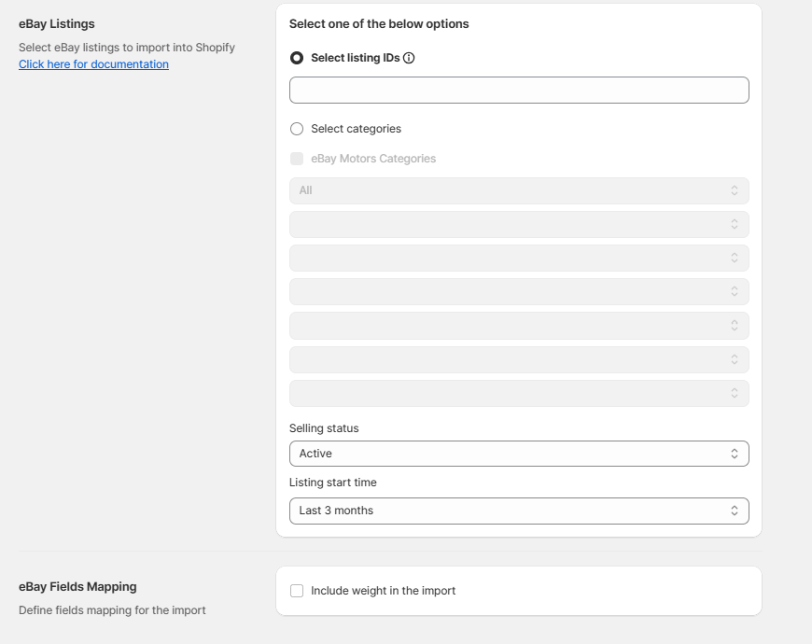
Task: Click the chevron arrows on the All select
Action: point(735,190)
